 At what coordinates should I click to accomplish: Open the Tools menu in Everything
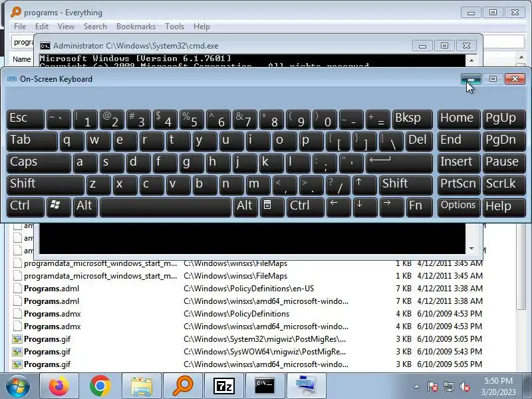(x=174, y=27)
